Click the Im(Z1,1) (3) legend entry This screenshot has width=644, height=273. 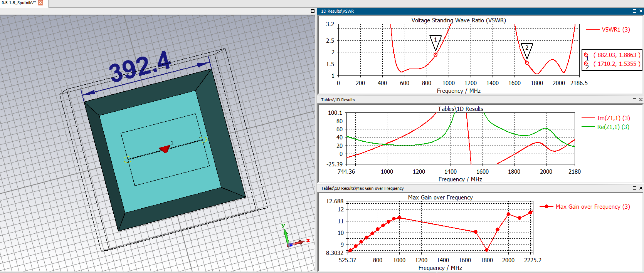(613, 118)
